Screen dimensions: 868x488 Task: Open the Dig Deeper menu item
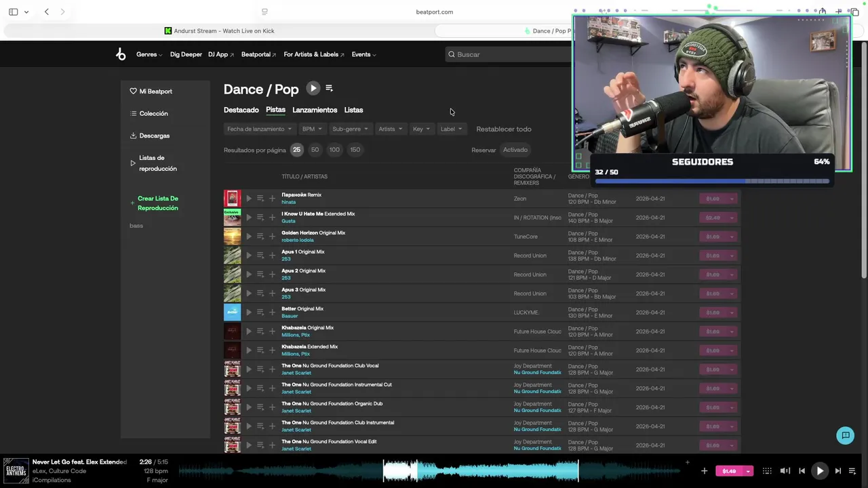coord(186,54)
